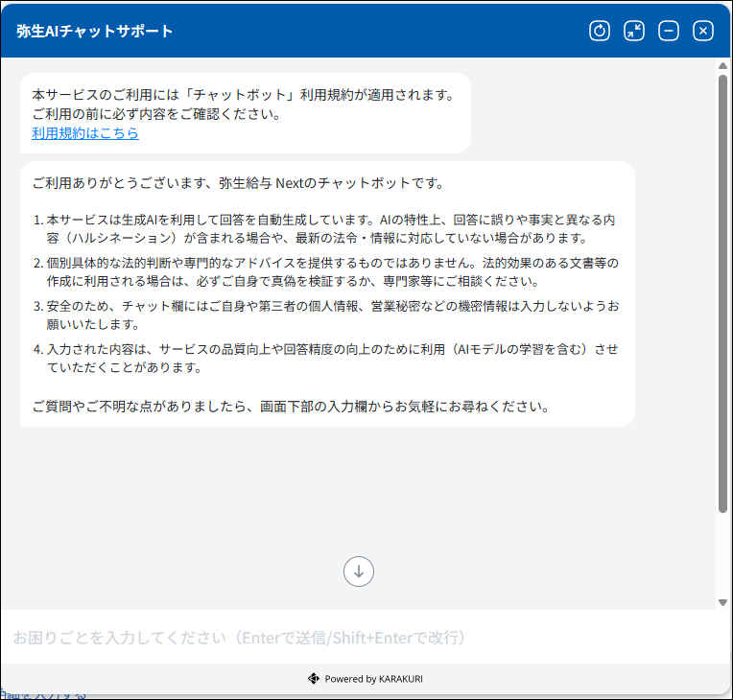This screenshot has height=700, width=733.
Task: Close the 弥生AIチャットサポート window
Action: click(703, 32)
